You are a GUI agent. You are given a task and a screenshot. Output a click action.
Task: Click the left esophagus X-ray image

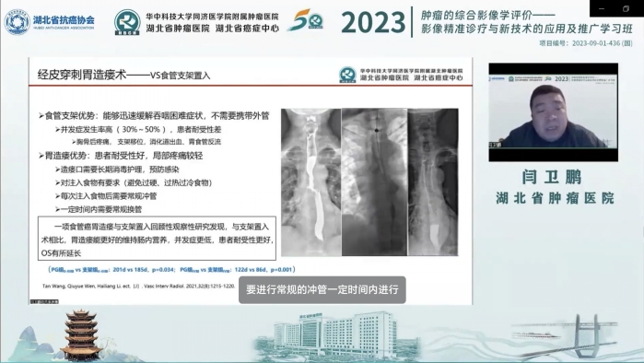310,182
